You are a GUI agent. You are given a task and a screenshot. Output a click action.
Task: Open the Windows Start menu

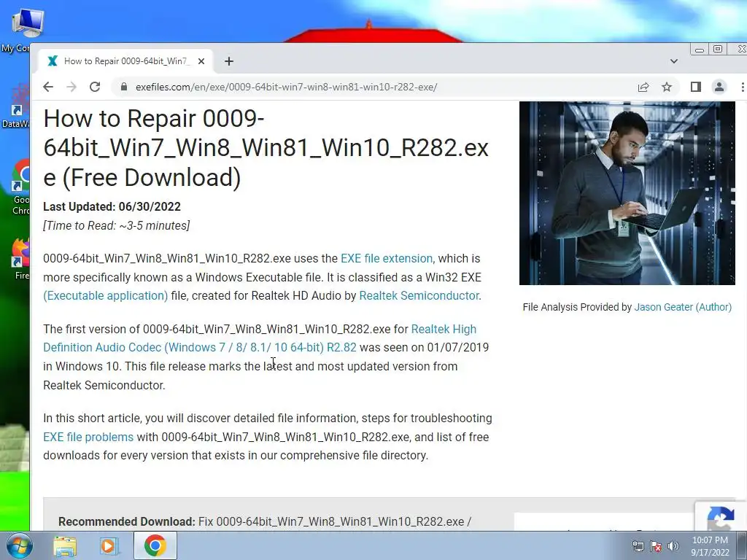(x=18, y=545)
